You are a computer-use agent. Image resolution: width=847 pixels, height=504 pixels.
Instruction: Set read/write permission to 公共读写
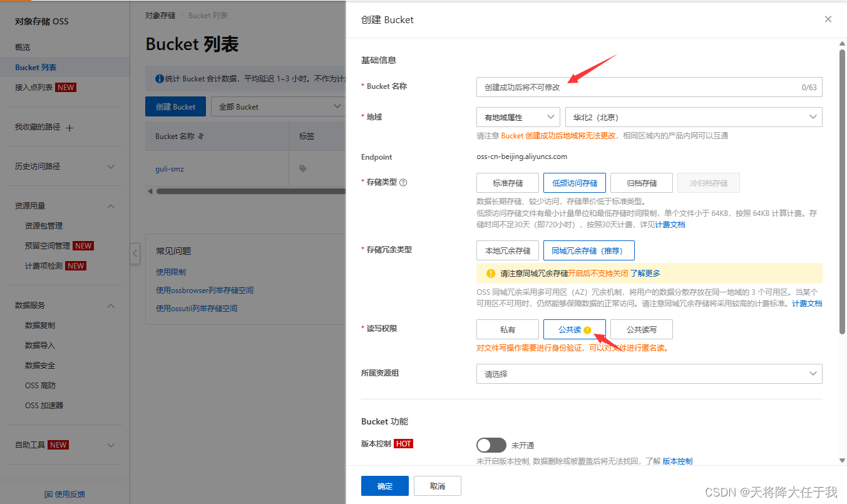pos(642,329)
